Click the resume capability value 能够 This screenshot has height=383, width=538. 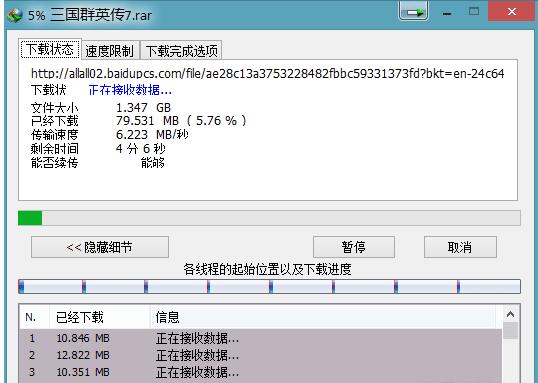(x=153, y=163)
